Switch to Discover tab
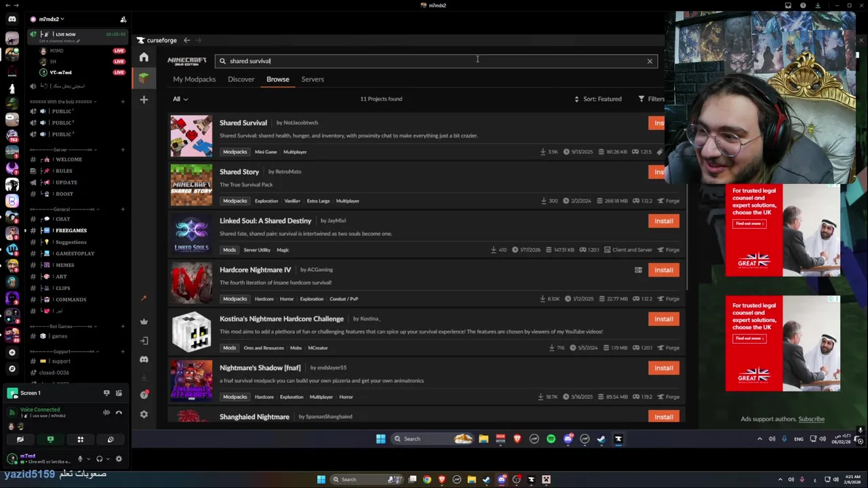868x488 pixels. pyautogui.click(x=241, y=79)
